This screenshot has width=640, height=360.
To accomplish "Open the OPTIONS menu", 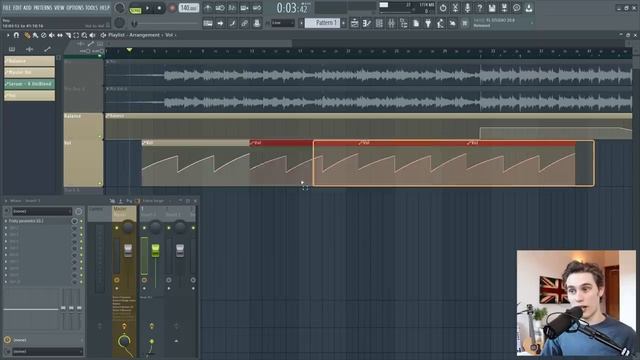I will click(x=75, y=8).
